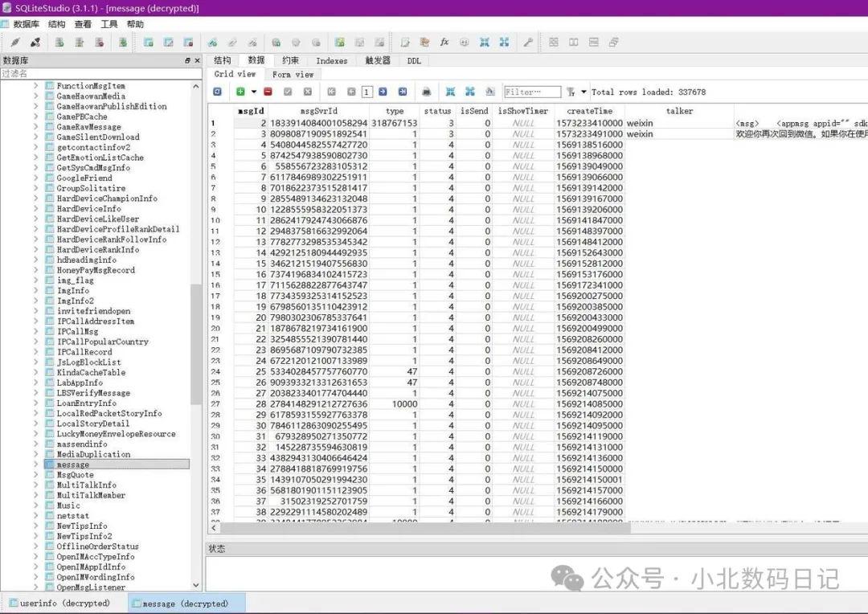Click the msgId column header
This screenshot has width=868, height=614.
[251, 111]
